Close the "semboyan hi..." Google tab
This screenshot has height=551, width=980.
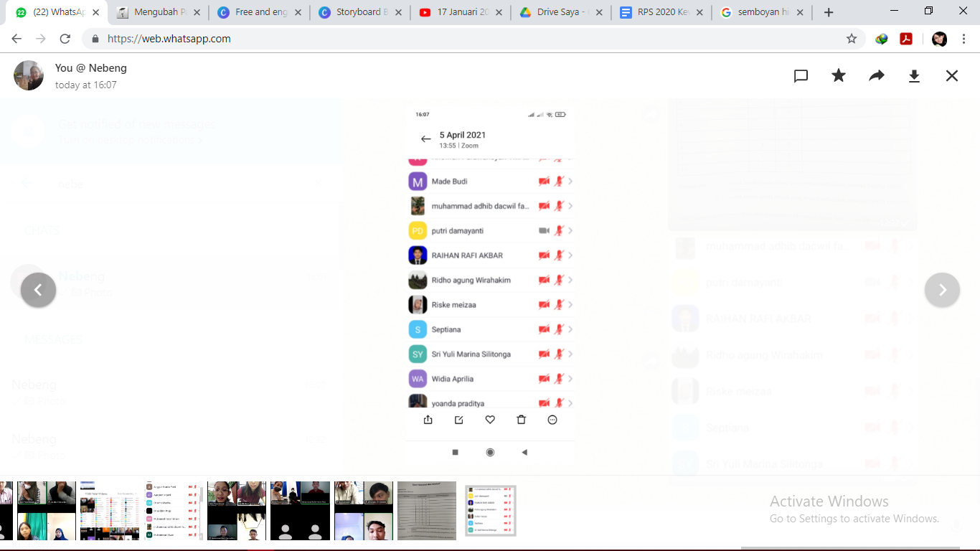(x=800, y=12)
